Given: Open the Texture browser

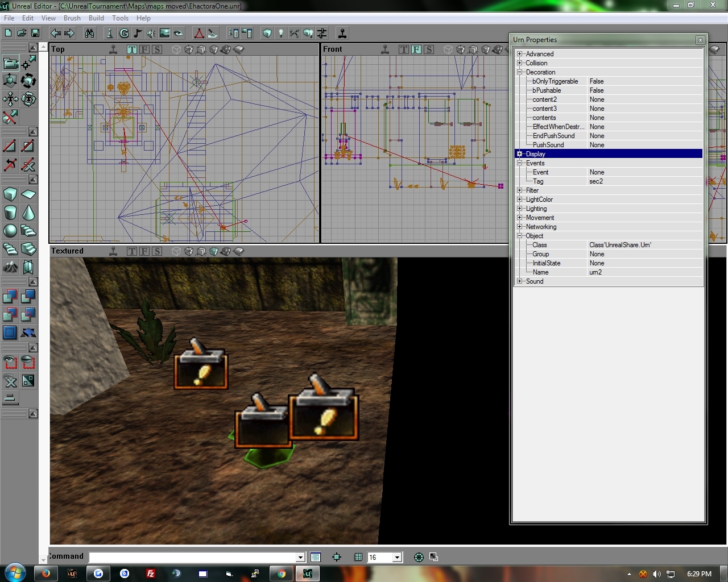Looking at the screenshot, I should [164, 33].
